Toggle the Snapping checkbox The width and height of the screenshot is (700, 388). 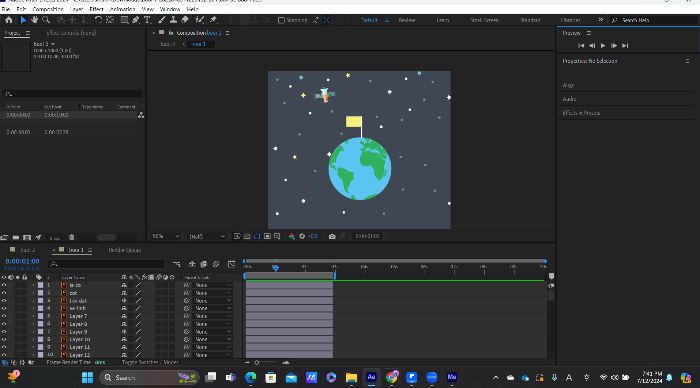[x=281, y=20]
